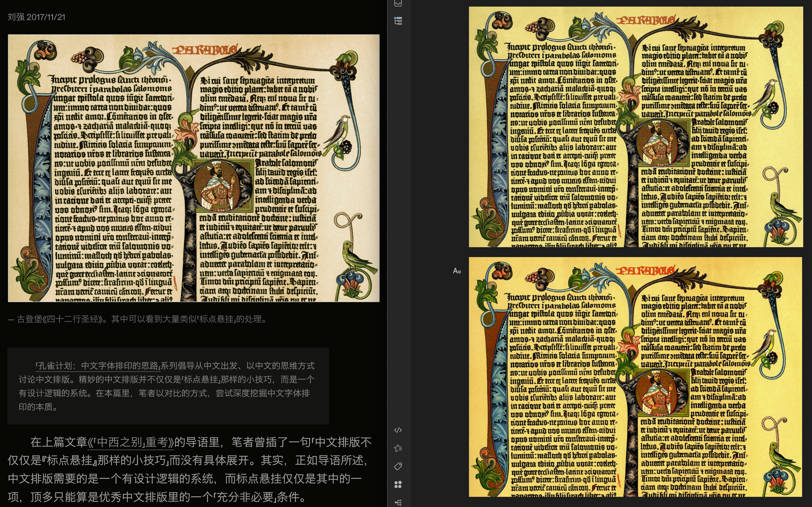The width and height of the screenshot is (812, 507).
Task: Select the lower yellow-tinted manuscript image
Action: [x=636, y=377]
